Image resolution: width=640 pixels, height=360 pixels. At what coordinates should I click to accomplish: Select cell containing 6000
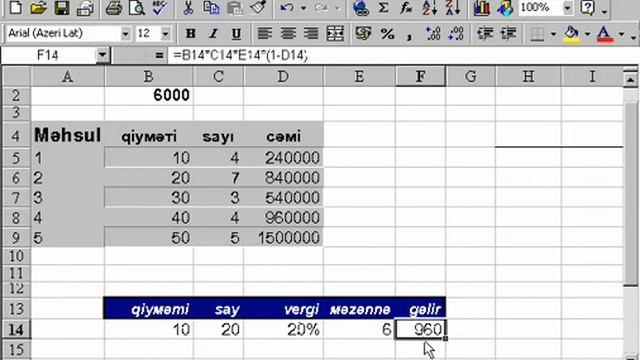coord(149,95)
